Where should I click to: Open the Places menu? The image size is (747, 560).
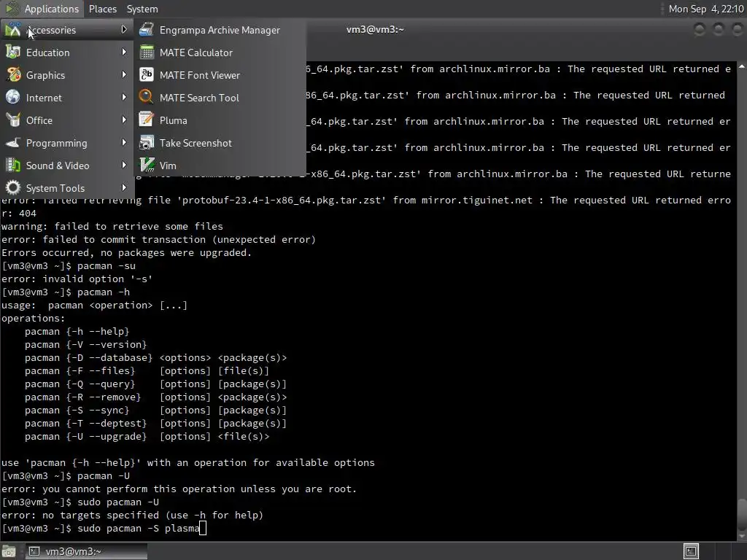point(102,9)
